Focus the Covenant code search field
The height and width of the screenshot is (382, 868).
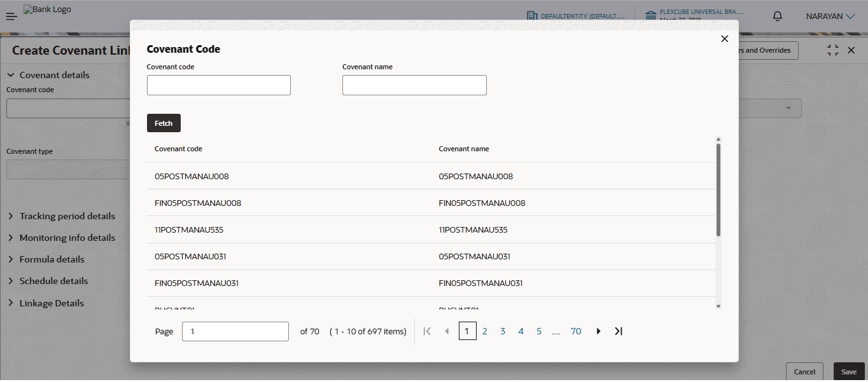[x=219, y=85]
